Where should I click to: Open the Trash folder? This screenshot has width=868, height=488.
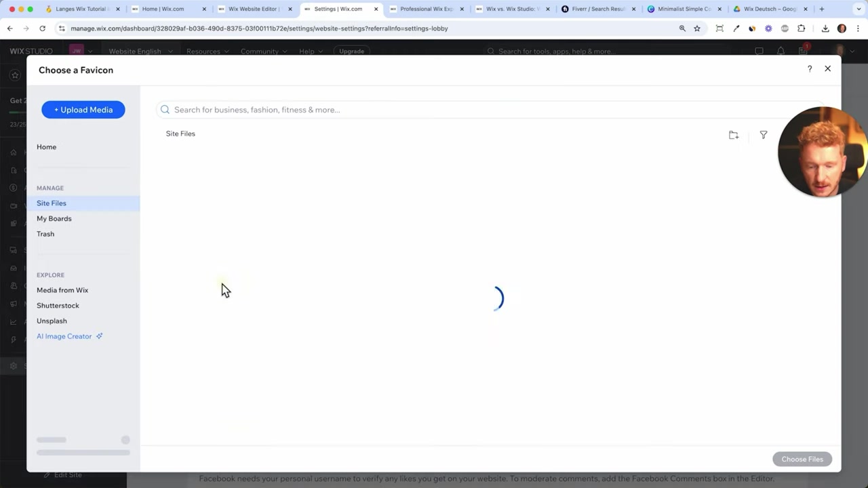45,234
